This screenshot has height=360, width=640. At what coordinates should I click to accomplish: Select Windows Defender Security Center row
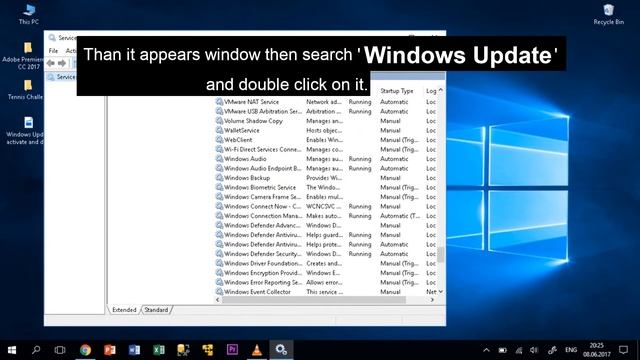[x=326, y=254]
